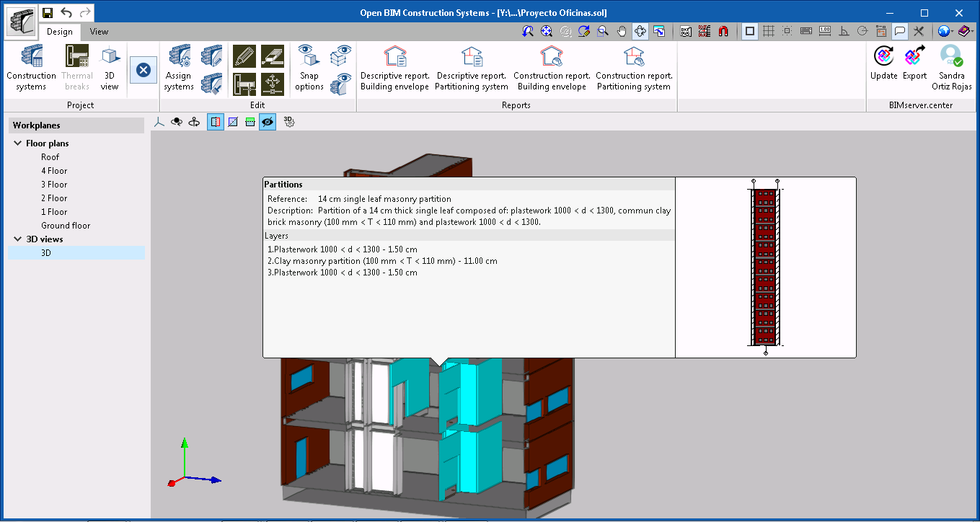Toggle the object snap magnet icon
This screenshot has width=980, height=522.
point(724,31)
